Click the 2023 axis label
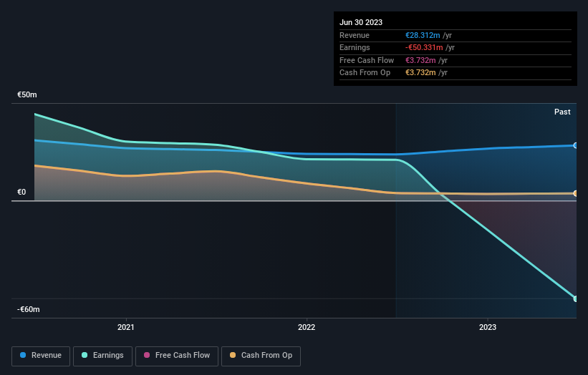This screenshot has width=588, height=375. pos(488,327)
